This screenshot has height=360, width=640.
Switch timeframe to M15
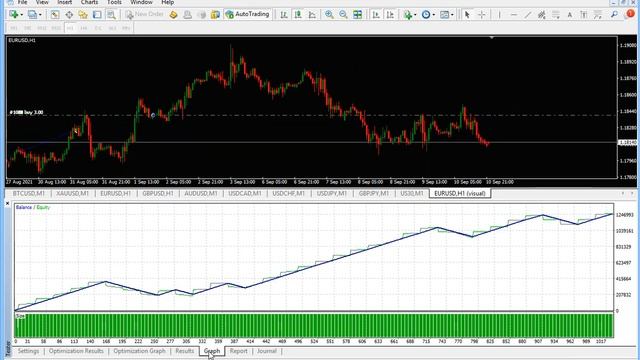pos(42,28)
